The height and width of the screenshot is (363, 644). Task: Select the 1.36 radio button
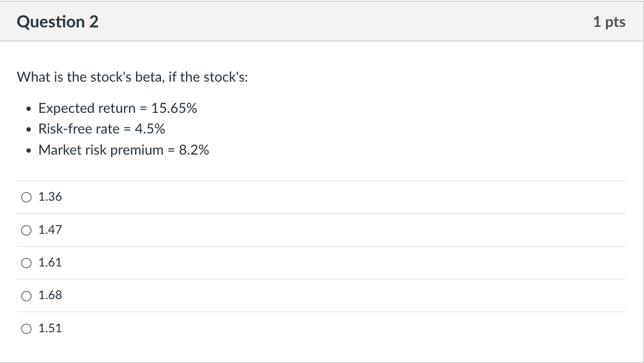(26, 197)
